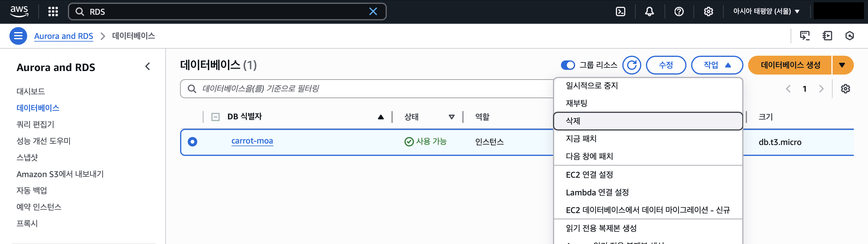Image resolution: width=868 pixels, height=244 pixels.
Task: Choose 읽기 전용 복제본 생성 menu item
Action: coord(648,228)
